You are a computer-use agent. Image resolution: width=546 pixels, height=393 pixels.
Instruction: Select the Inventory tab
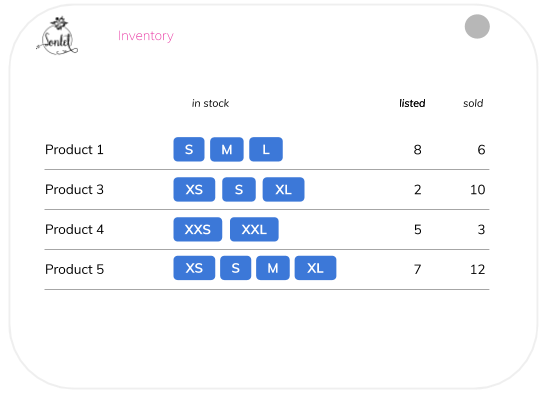[146, 36]
